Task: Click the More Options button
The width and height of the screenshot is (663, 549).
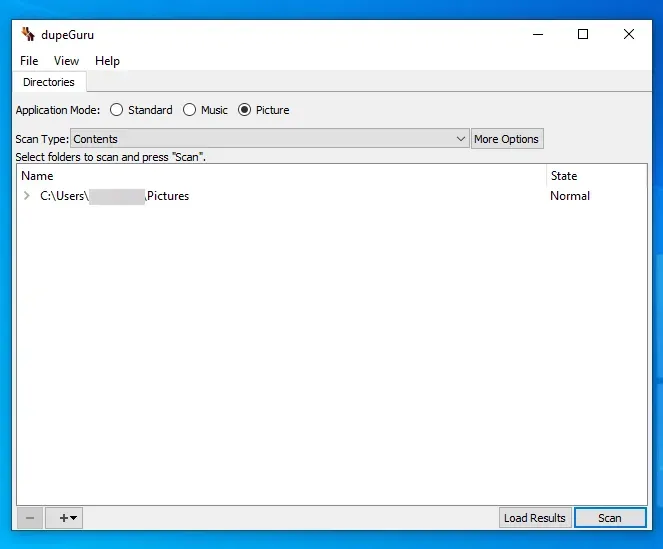Action: [x=506, y=139]
